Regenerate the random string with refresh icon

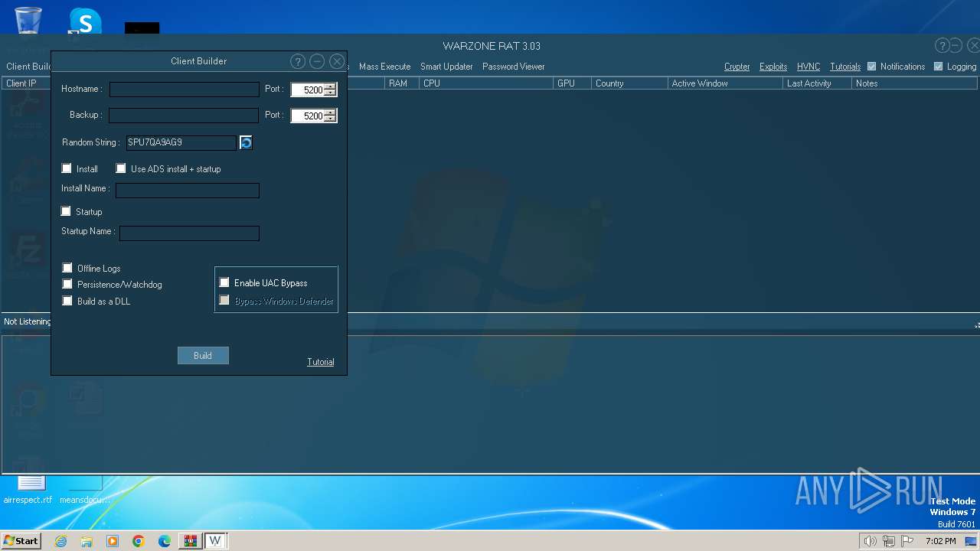click(246, 142)
